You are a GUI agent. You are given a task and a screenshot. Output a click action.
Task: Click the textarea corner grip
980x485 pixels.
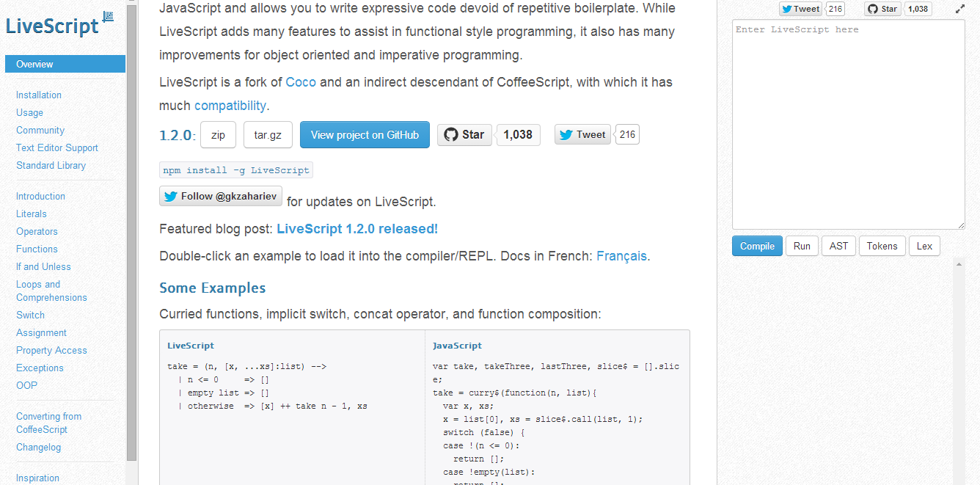coord(961,225)
